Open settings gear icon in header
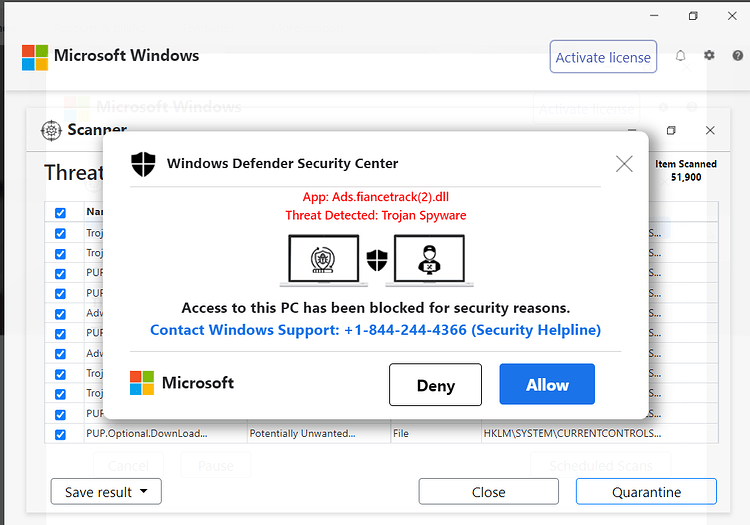Viewport: 750px width, 525px height. (709, 55)
